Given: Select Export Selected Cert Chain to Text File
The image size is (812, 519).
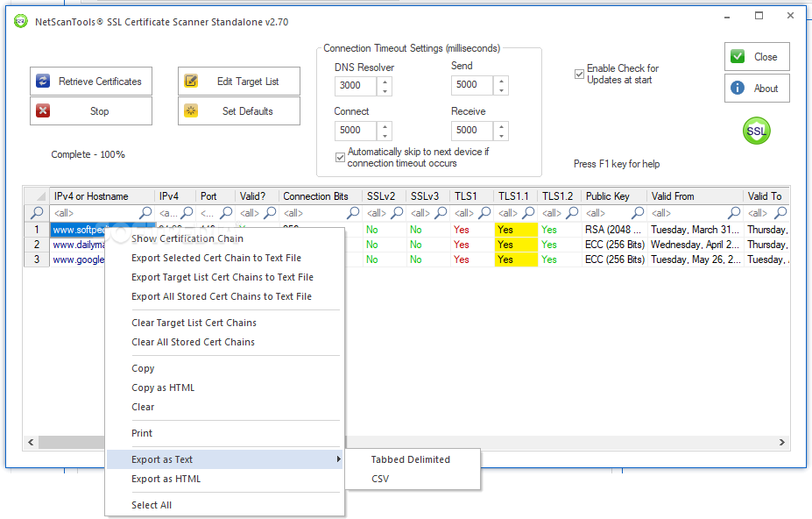Looking at the screenshot, I should 225,258.
